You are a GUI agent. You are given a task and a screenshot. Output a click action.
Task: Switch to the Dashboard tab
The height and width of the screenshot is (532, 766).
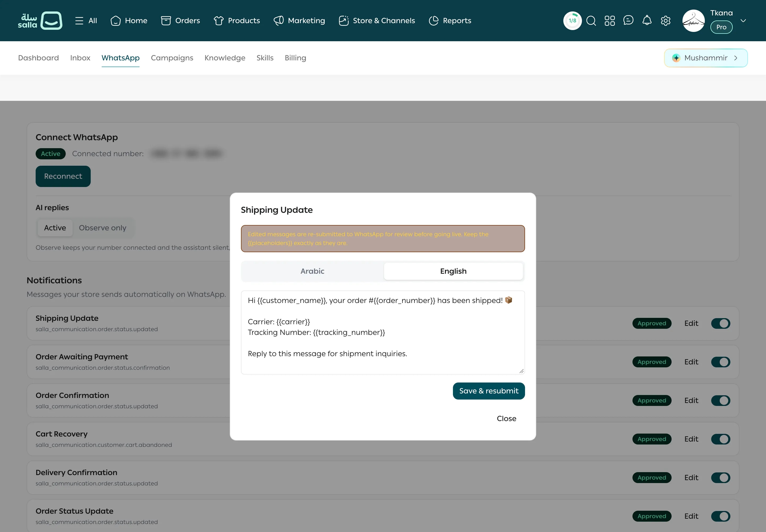[x=38, y=58]
